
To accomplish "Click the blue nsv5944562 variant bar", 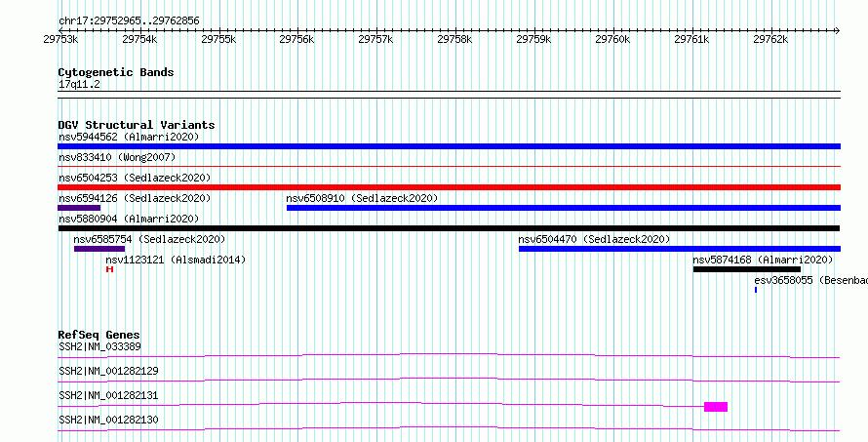I will pos(449,146).
